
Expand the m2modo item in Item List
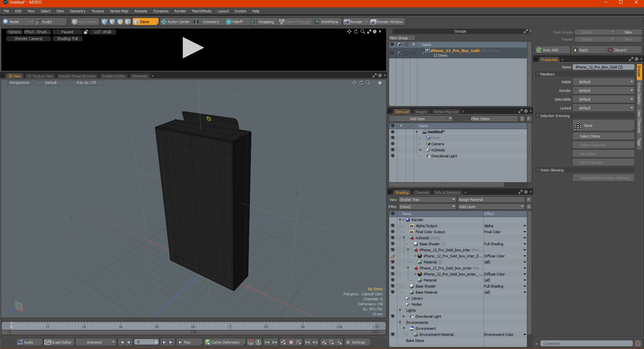pyautogui.click(x=421, y=150)
